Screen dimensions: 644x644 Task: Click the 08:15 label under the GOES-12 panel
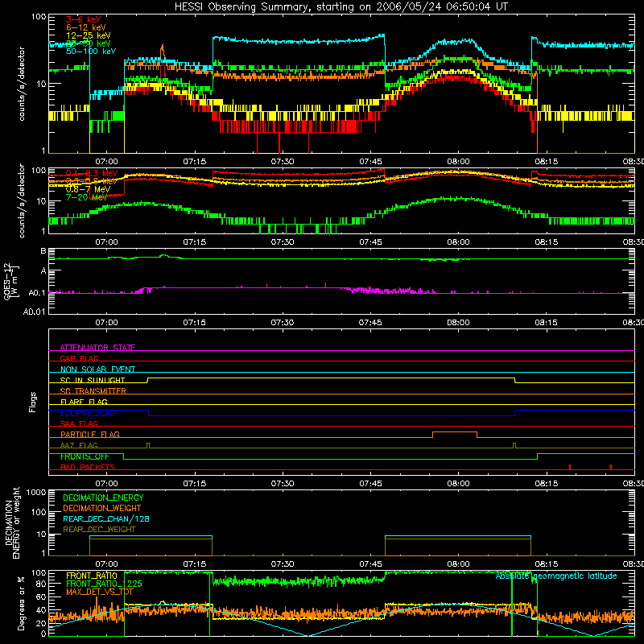click(547, 323)
